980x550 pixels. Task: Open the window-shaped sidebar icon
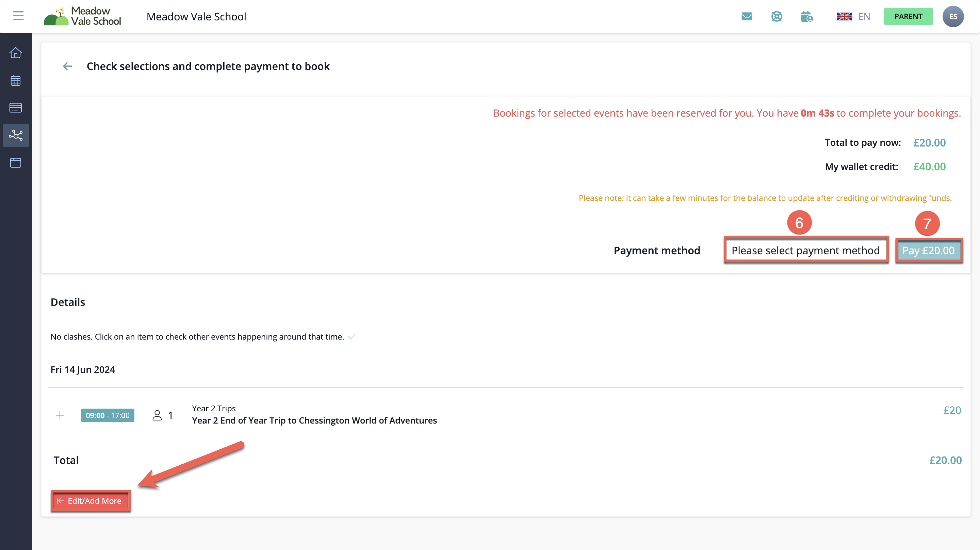(x=16, y=163)
